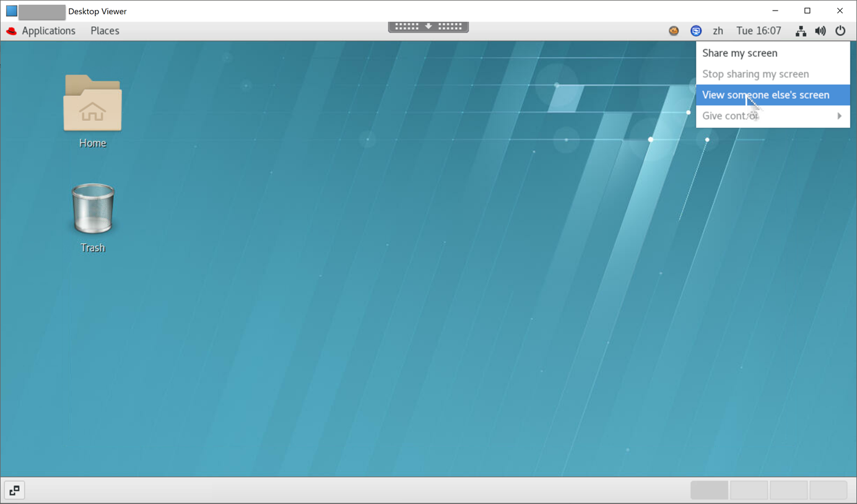Screen dimensions: 857x504
Task: Select Share my screen
Action: tap(773, 53)
